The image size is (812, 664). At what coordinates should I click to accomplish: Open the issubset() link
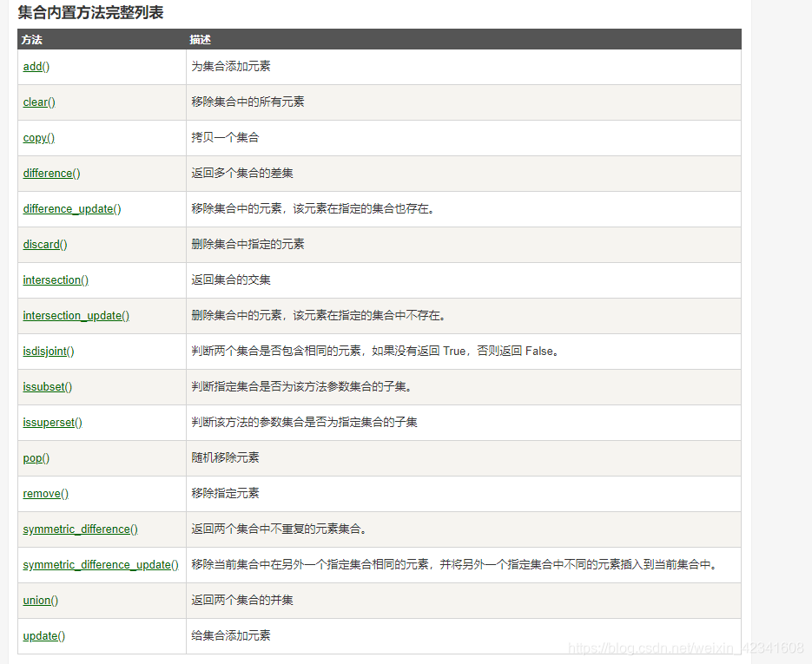[47, 387]
